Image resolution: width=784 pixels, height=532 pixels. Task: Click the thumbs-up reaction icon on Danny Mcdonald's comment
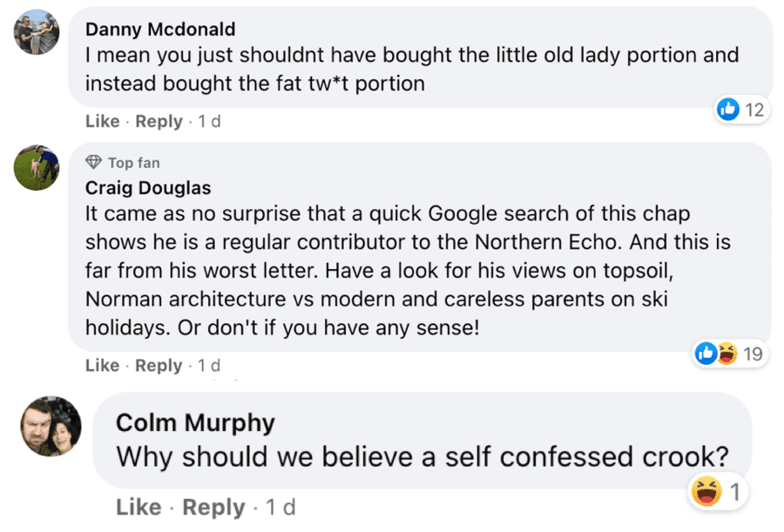pos(727,109)
